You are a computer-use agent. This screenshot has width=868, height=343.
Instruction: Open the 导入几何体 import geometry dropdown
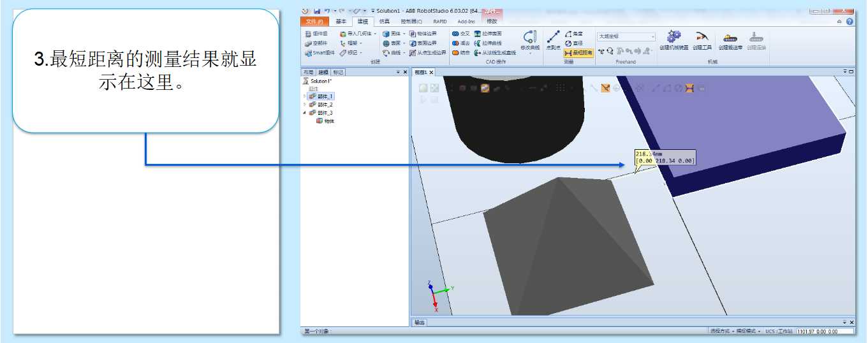[358, 34]
